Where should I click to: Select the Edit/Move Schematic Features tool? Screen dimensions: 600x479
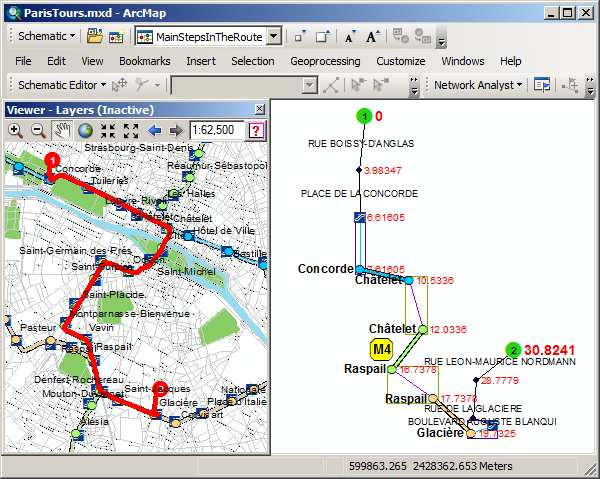pos(119,85)
